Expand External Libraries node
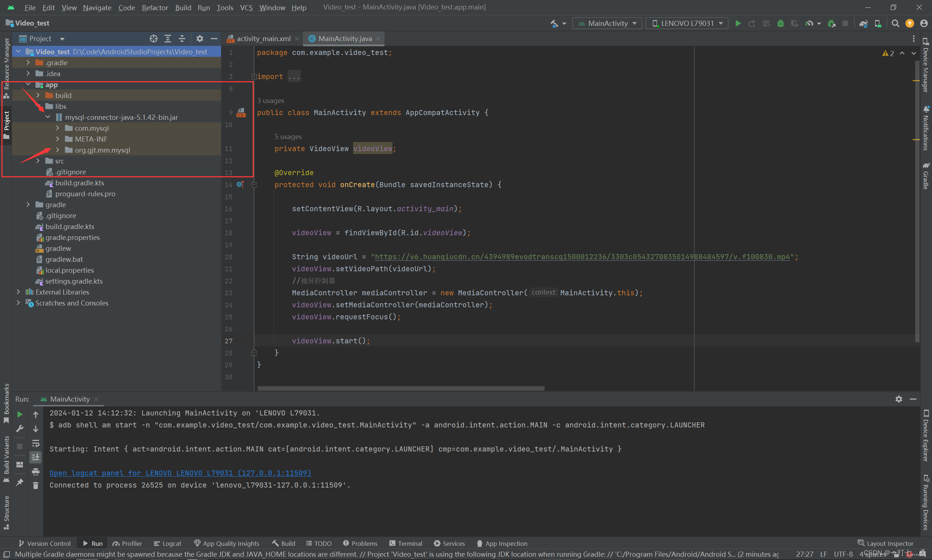 coord(19,292)
